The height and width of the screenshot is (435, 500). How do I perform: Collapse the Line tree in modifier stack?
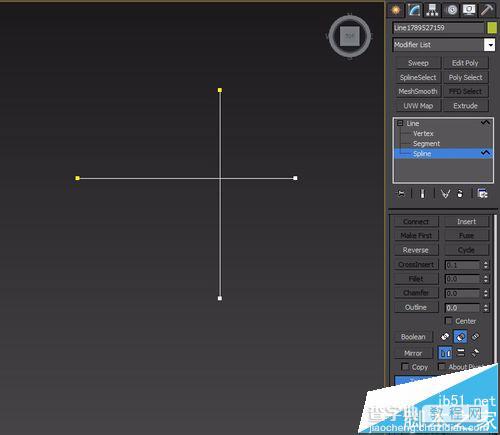400,123
